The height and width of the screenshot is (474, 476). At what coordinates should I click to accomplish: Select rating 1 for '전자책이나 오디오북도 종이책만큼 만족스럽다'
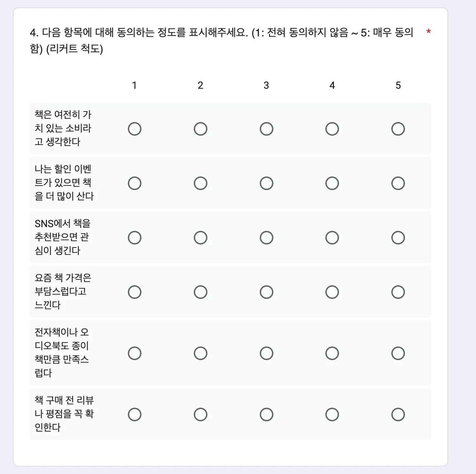click(135, 353)
